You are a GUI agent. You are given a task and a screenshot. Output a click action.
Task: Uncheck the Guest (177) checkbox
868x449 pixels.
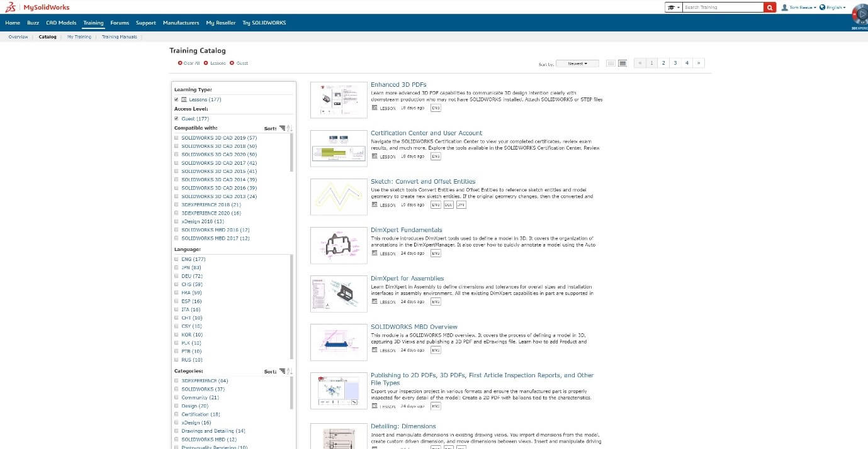click(x=176, y=118)
